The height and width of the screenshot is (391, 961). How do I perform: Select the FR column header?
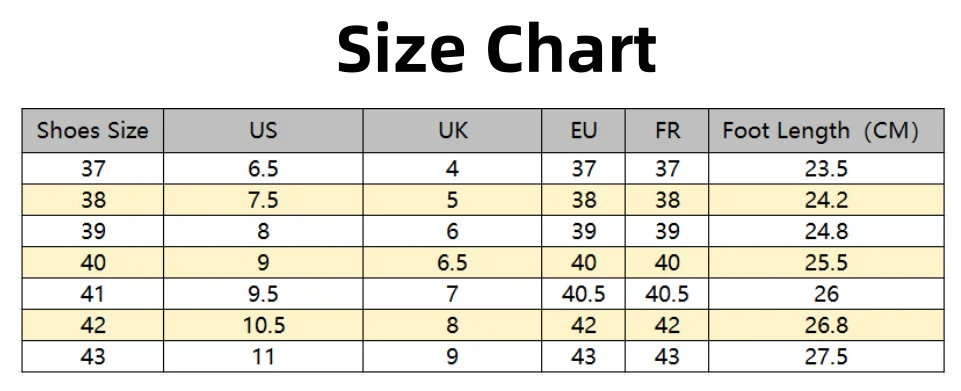(x=667, y=131)
